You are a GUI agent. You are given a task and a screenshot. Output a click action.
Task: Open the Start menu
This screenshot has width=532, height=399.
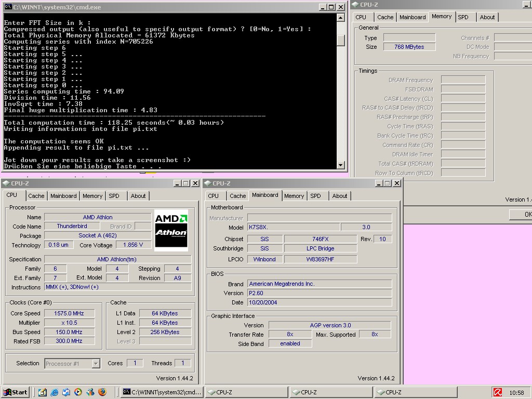(15, 392)
